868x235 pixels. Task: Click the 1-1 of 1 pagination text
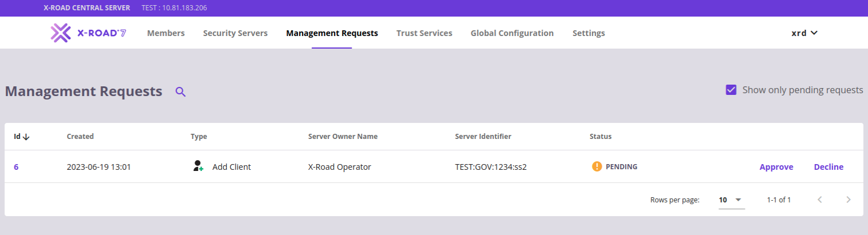779,200
